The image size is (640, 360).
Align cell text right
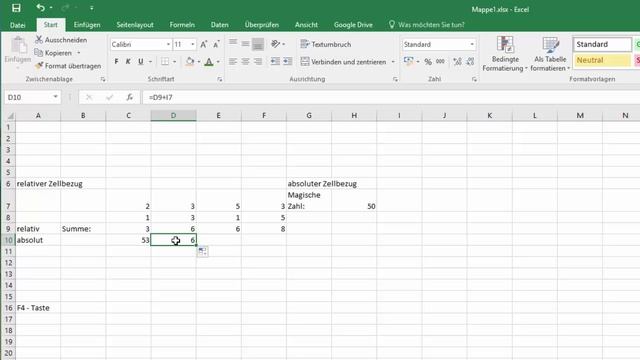click(x=258, y=62)
